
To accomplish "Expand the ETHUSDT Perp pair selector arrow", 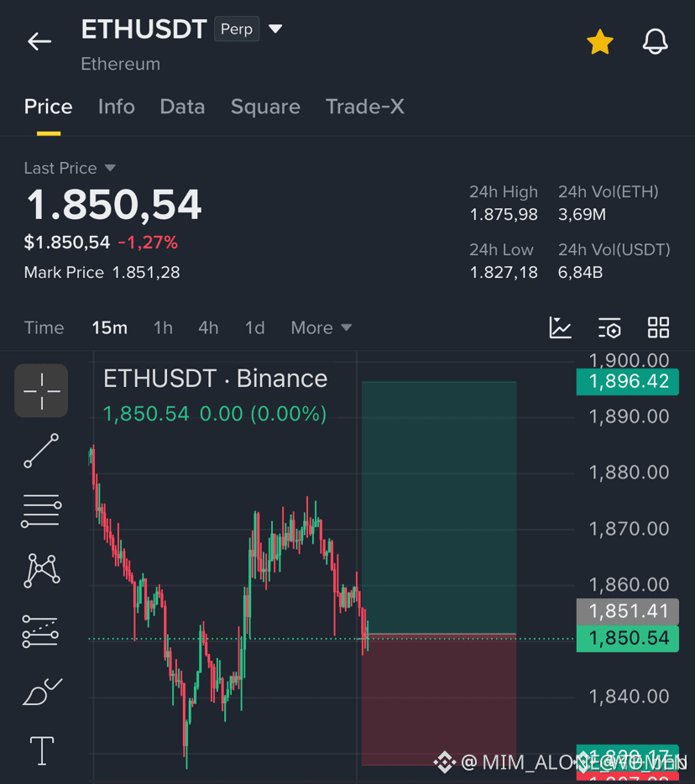I will (x=275, y=29).
